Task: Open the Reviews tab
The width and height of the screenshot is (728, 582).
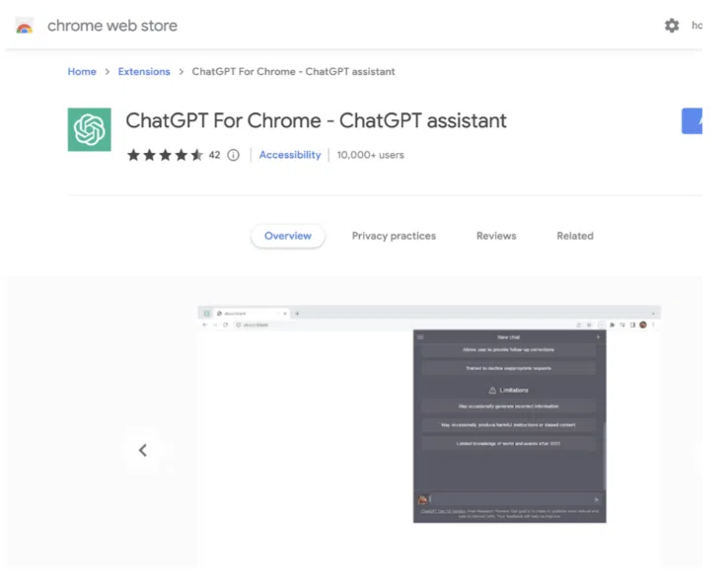Action: [x=496, y=236]
